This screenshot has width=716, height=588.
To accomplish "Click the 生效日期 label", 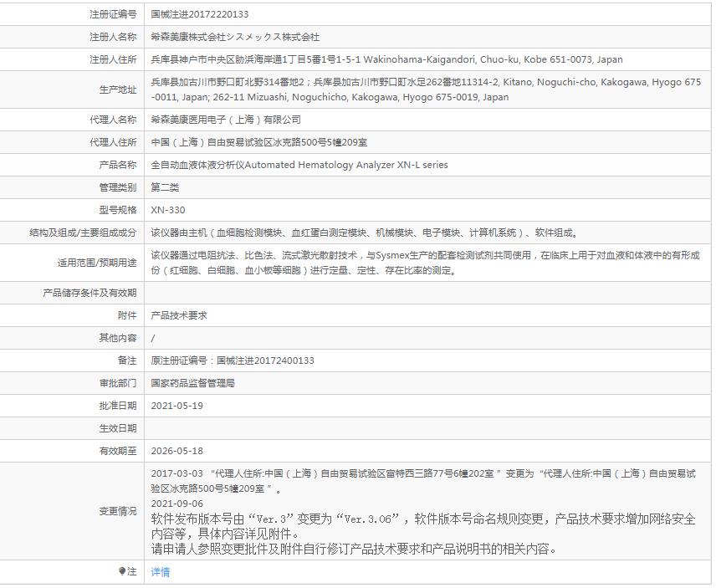I will click(118, 428).
